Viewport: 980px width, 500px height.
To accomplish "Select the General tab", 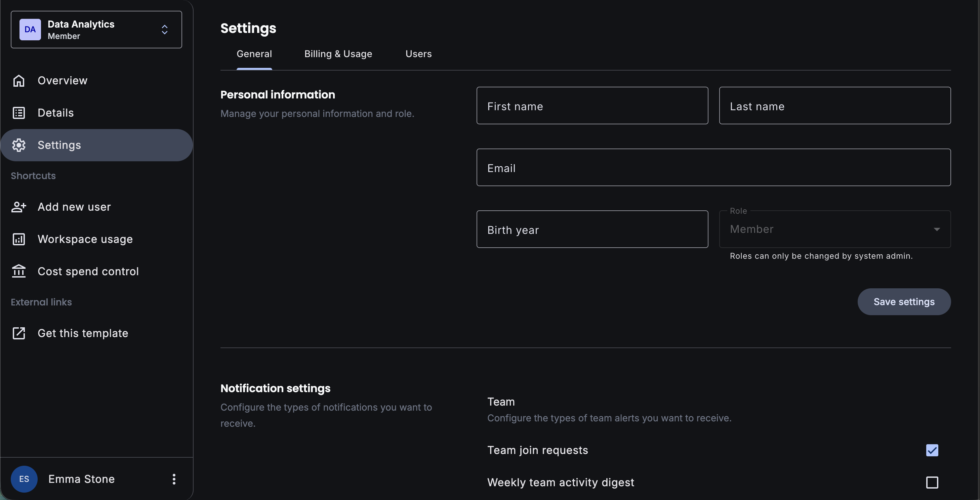I will 254,54.
